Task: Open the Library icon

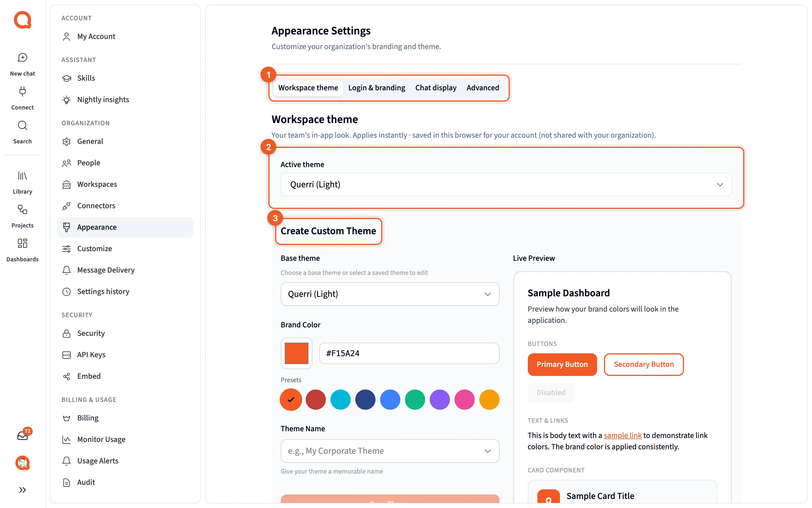Action: click(23, 176)
